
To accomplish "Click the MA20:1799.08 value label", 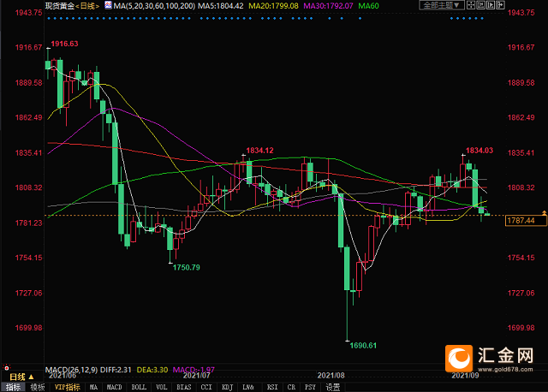I will point(273,6).
